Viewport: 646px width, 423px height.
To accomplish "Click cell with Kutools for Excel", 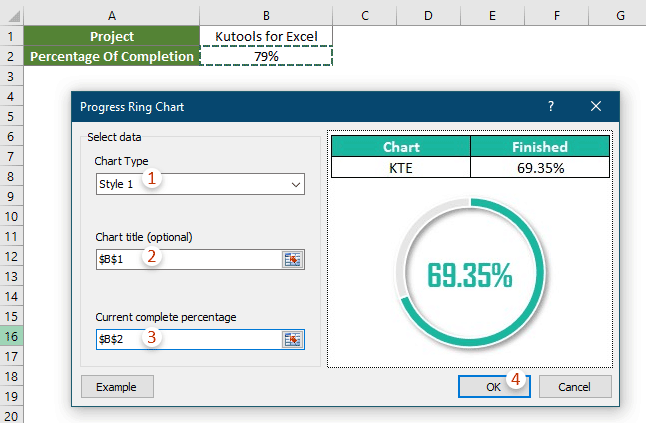I will [x=266, y=36].
